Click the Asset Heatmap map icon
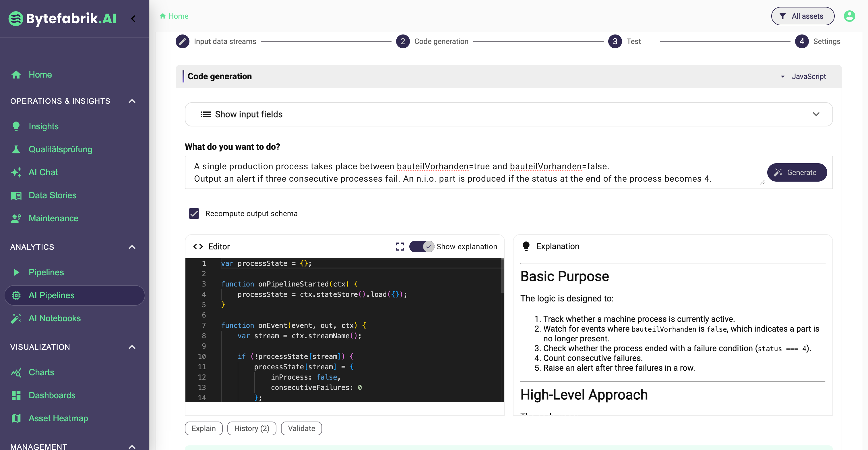This screenshot has width=868, height=450. tap(16, 418)
